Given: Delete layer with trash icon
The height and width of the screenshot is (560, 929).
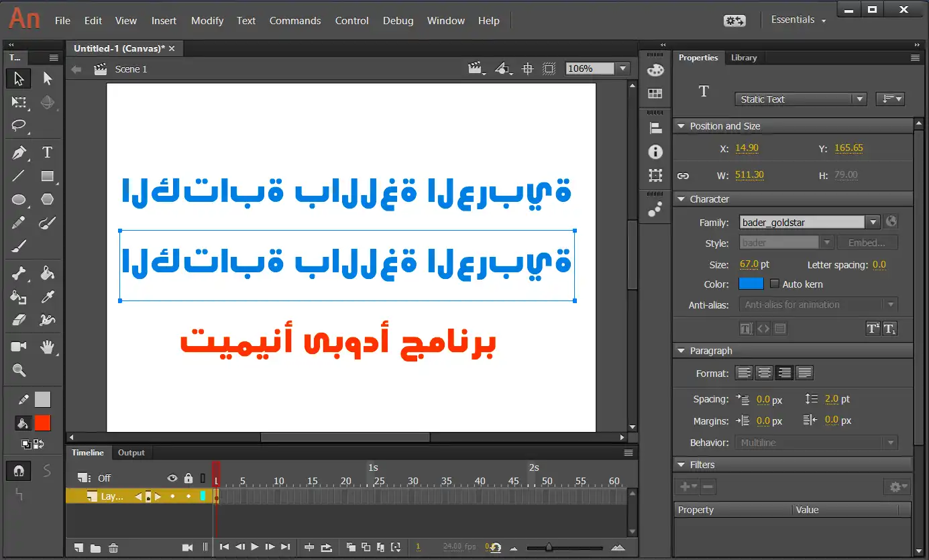Looking at the screenshot, I should point(113,548).
